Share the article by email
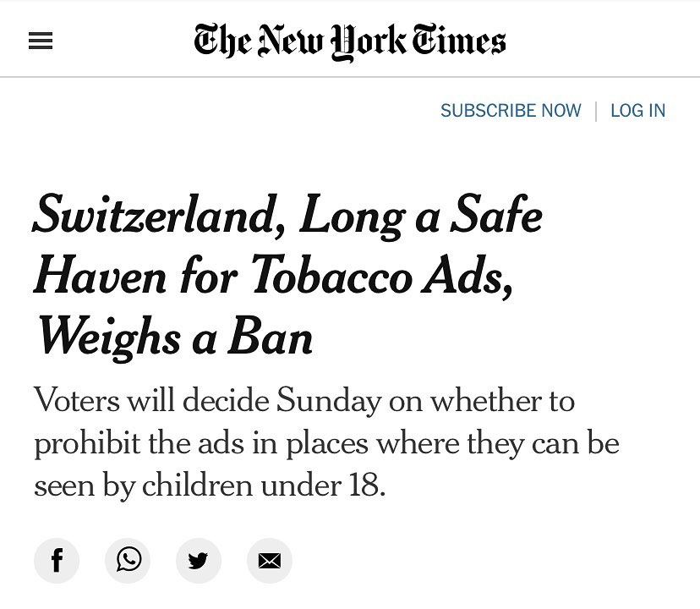 tap(270, 560)
